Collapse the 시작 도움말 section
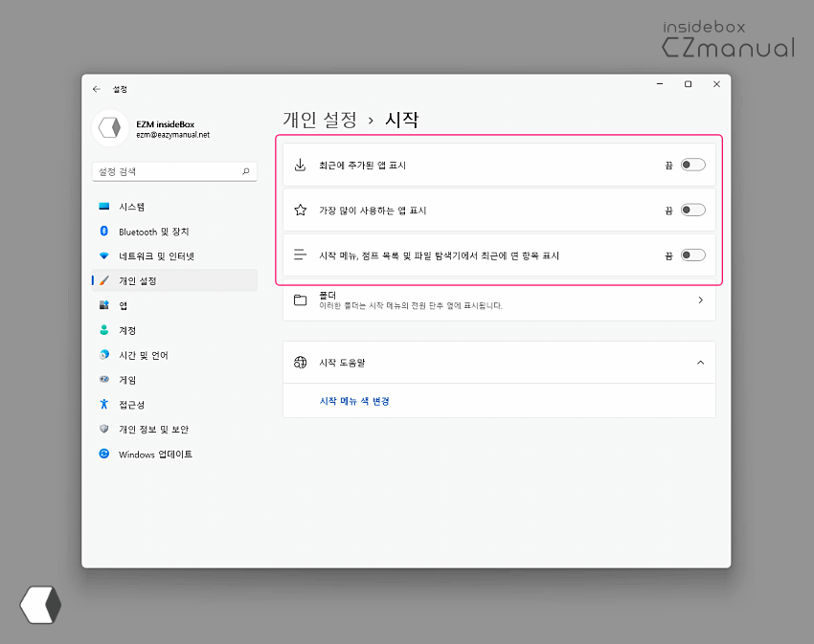814x644 pixels. click(699, 362)
